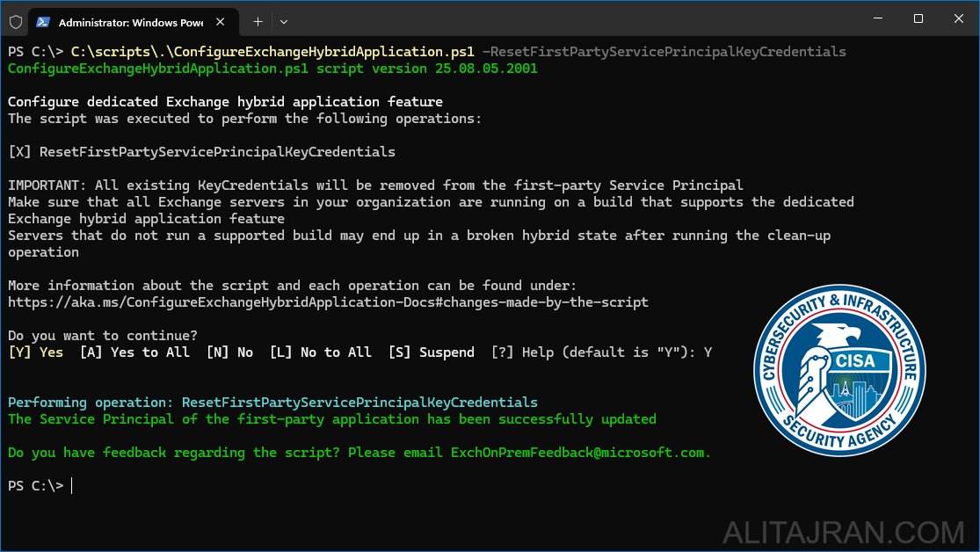Close the Windows Terminal window
The height and width of the screenshot is (552, 980).
[x=958, y=18]
